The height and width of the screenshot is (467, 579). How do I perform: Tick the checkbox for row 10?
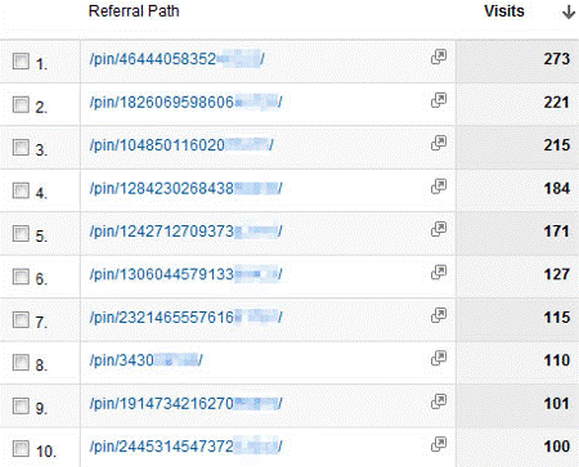[21, 449]
